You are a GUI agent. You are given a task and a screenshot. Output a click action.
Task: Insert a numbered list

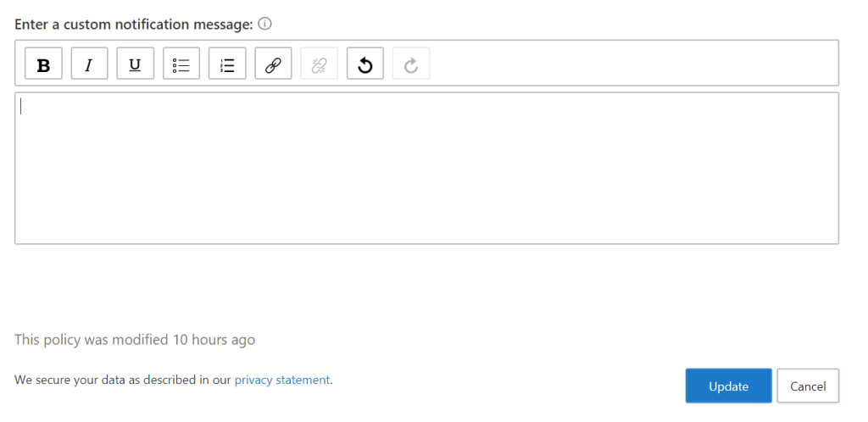[x=227, y=64]
